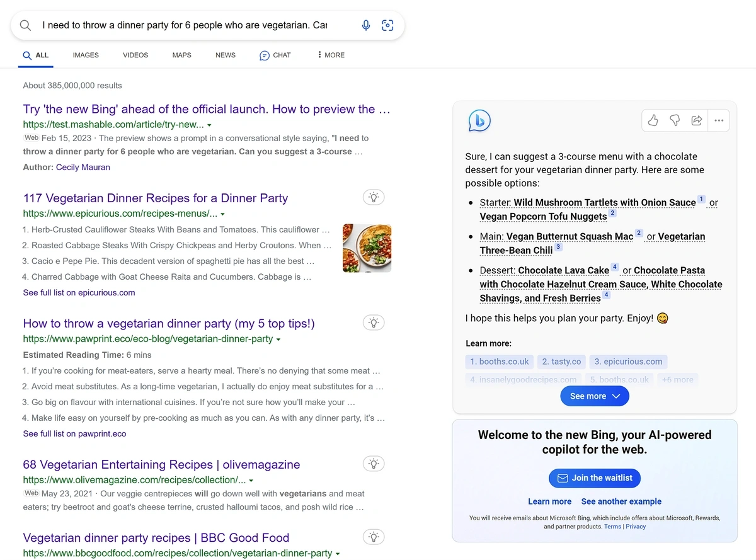Click See full list on pawprint.eco
756x560 pixels.
click(x=74, y=433)
